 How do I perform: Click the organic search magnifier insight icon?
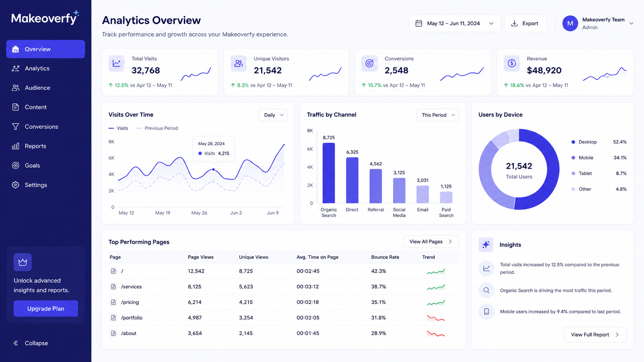pos(486,290)
